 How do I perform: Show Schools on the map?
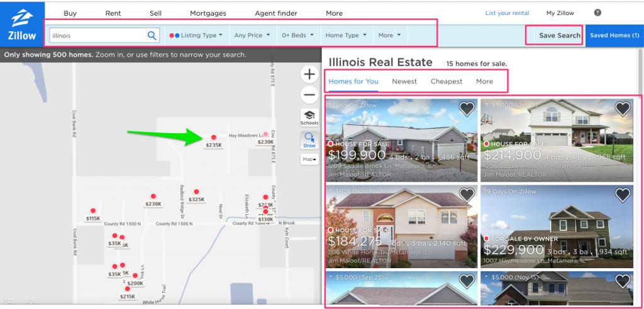click(x=309, y=117)
